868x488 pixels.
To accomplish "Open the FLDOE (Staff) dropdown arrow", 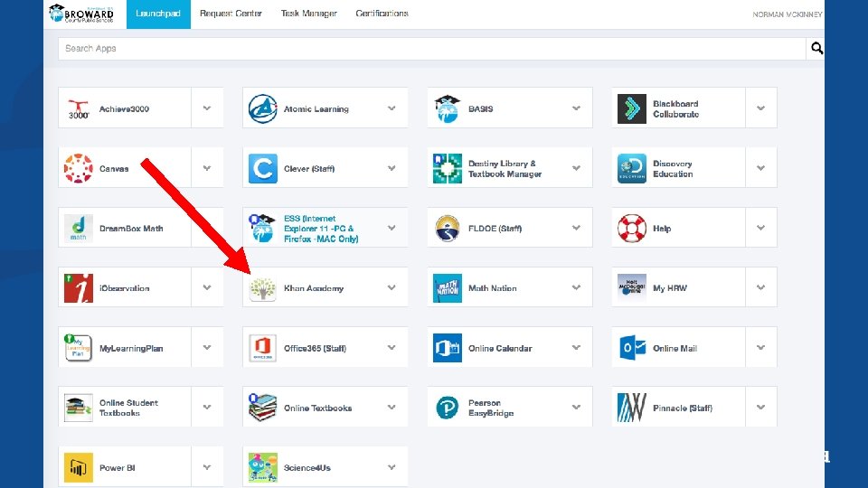I will click(x=576, y=228).
